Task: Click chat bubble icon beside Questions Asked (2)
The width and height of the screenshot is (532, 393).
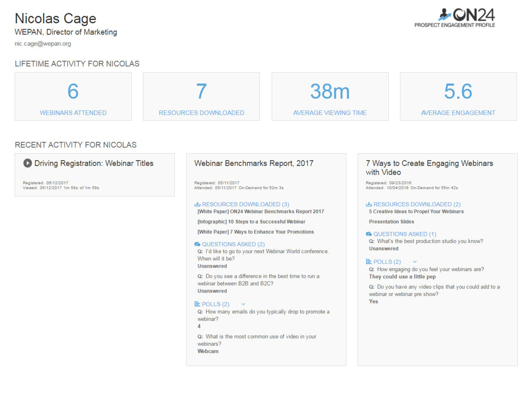Action: [197, 244]
